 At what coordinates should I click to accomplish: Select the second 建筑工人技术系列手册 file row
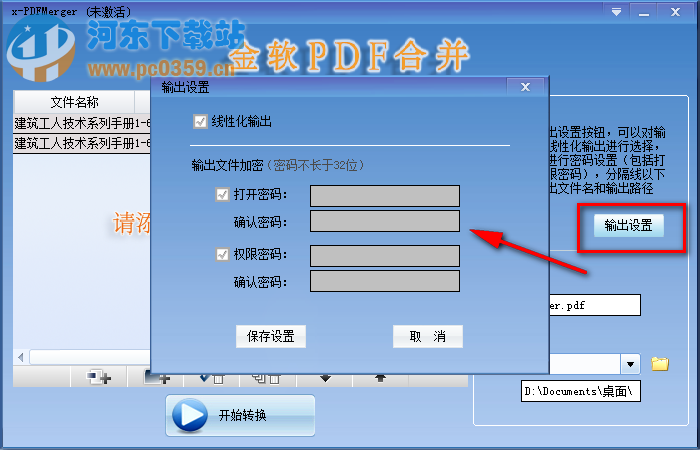click(82, 143)
